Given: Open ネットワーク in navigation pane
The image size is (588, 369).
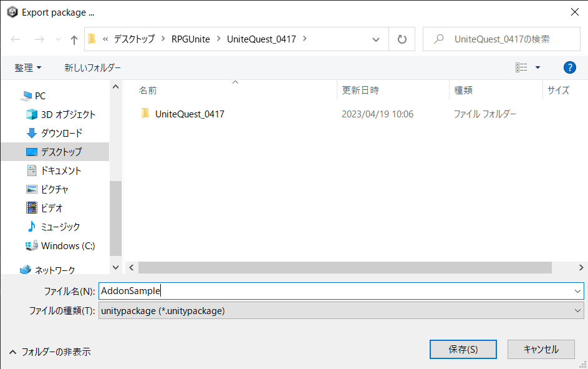Looking at the screenshot, I should [x=54, y=270].
